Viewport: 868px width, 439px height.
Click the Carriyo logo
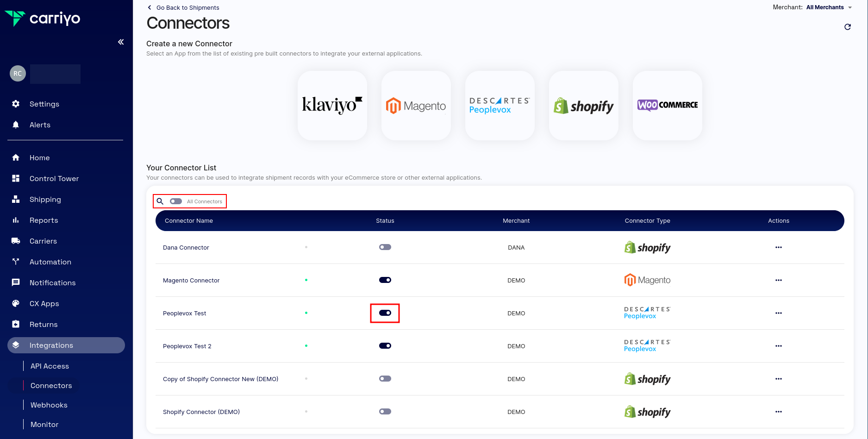[42, 19]
